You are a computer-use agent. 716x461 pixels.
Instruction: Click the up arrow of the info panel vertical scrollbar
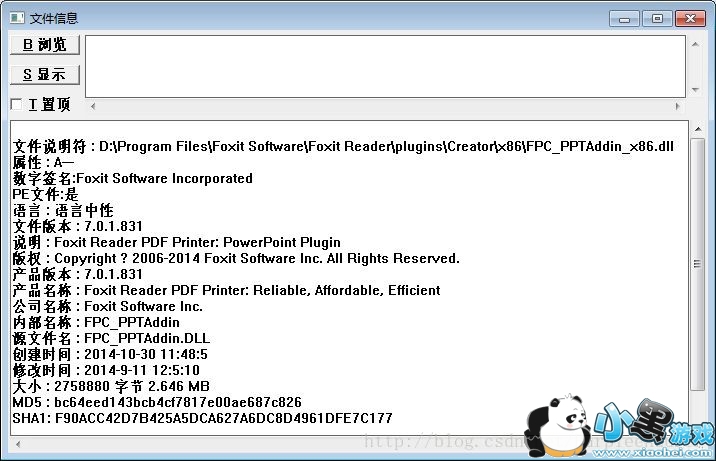[x=698, y=129]
